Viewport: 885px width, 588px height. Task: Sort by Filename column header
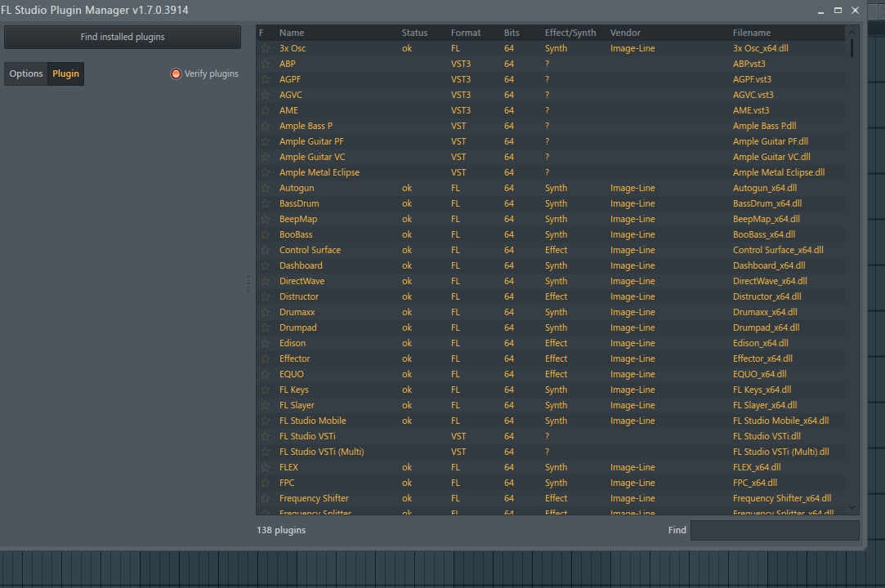[x=752, y=33]
